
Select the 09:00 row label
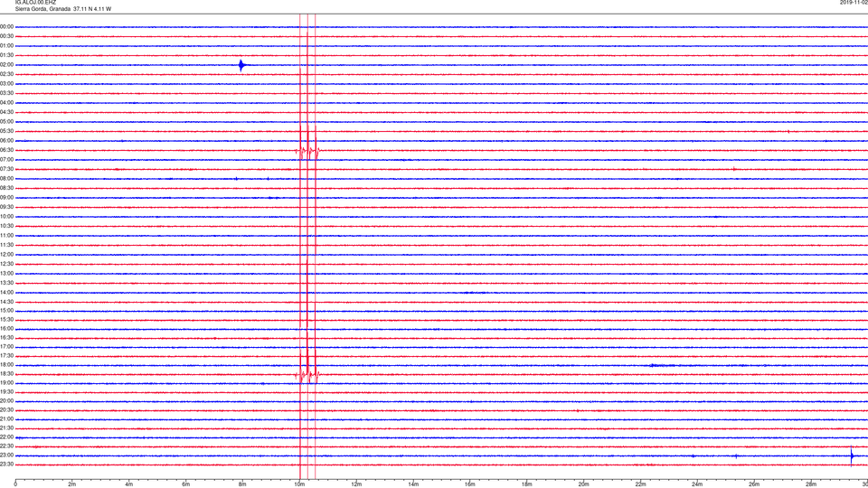tap(6, 197)
